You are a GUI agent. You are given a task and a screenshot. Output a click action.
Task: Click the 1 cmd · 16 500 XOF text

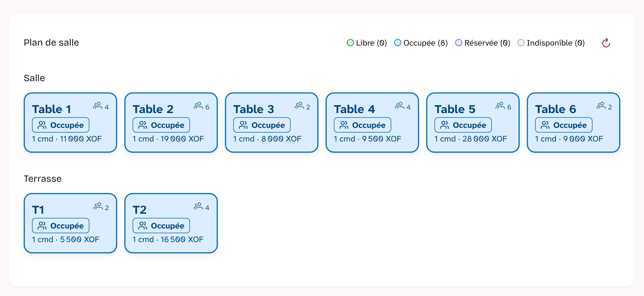pyautogui.click(x=168, y=239)
